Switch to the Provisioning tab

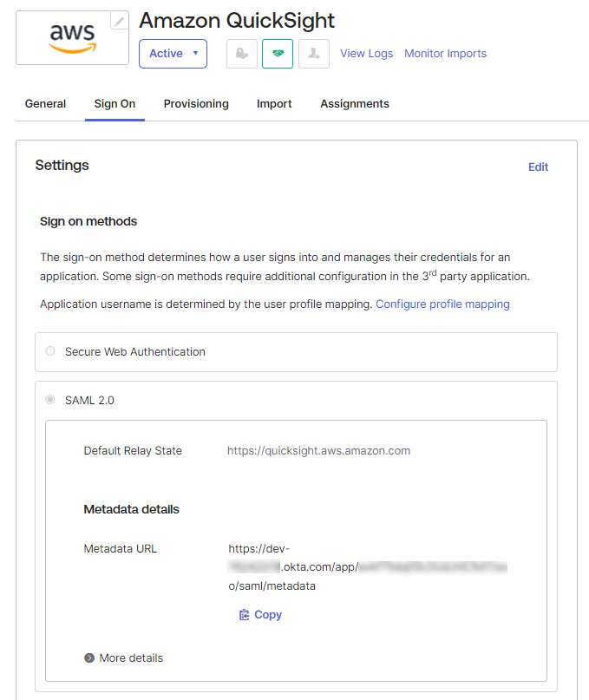click(x=196, y=103)
